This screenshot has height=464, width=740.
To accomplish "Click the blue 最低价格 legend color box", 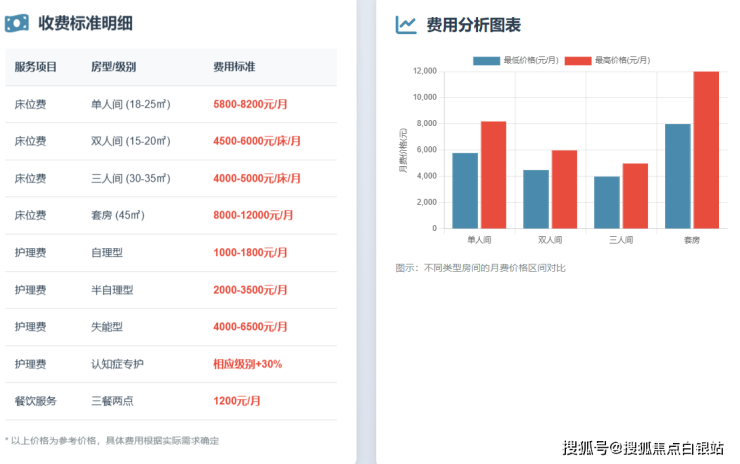I will click(486, 60).
